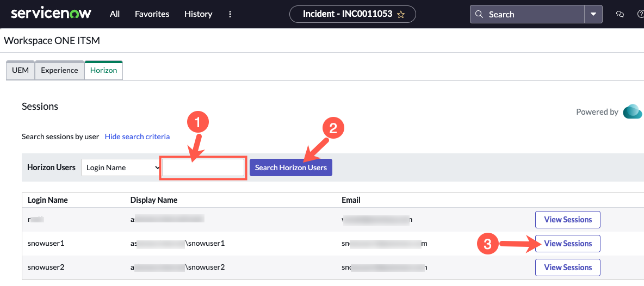
Task: Click the Hide search criteria link
Action: point(137,136)
